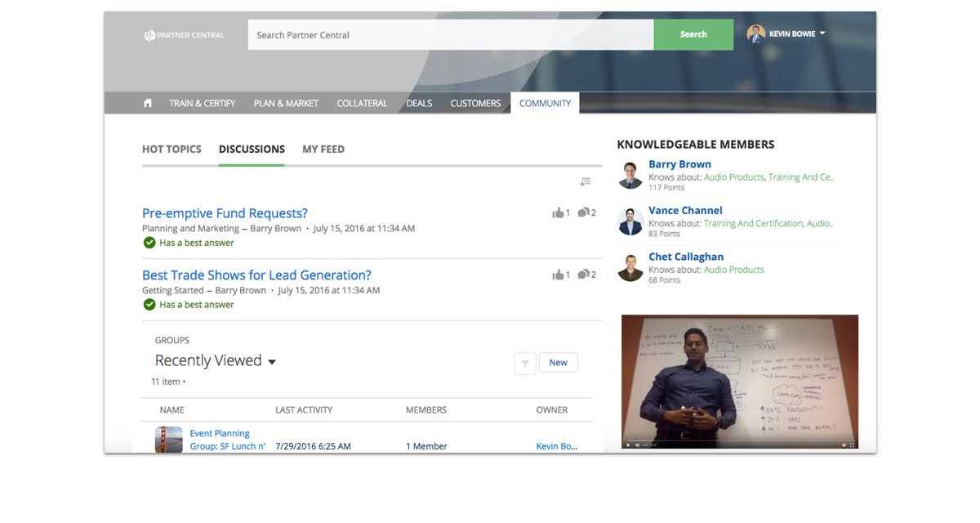Switch to the My Feed tab
Screen dimensions: 980x523
click(x=323, y=150)
